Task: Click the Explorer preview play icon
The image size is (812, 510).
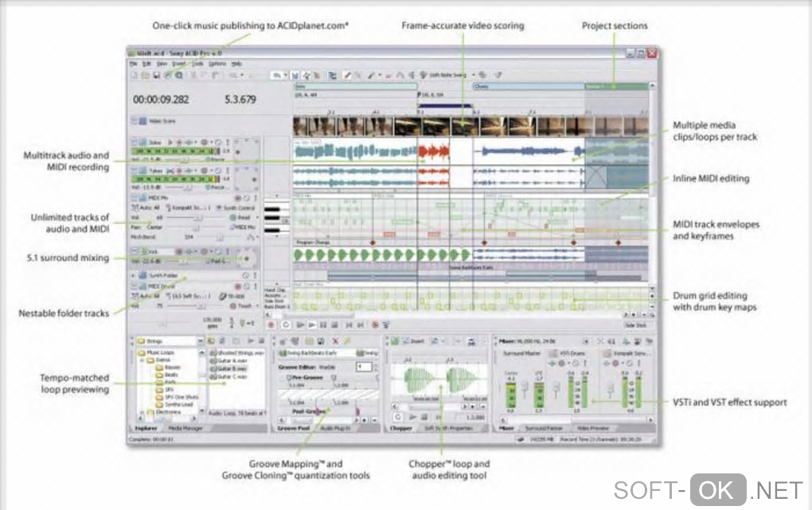Action: [251, 341]
